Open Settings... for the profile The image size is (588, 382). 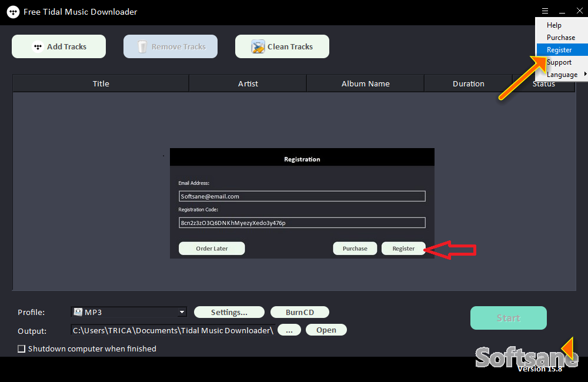tap(229, 312)
